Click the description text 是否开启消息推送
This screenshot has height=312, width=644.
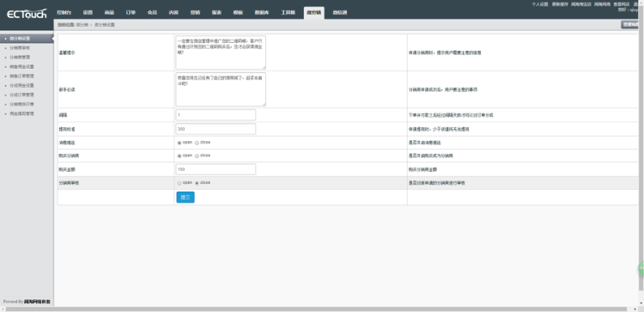425,143
